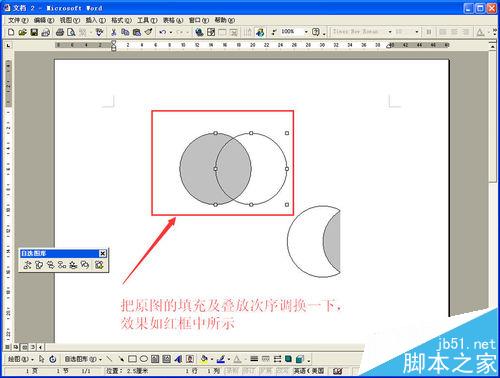Open the 插入 (Insert) menu

95,20
